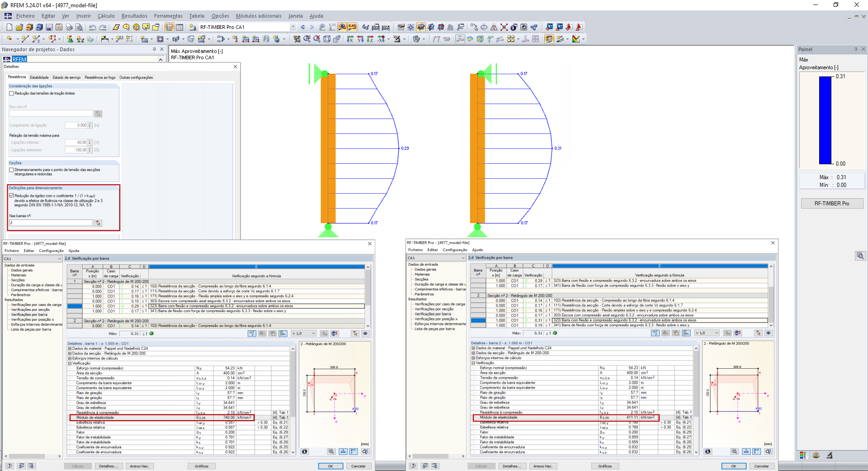
Task: Click the 'Nas barras nº' input field
Action: click(x=51, y=223)
